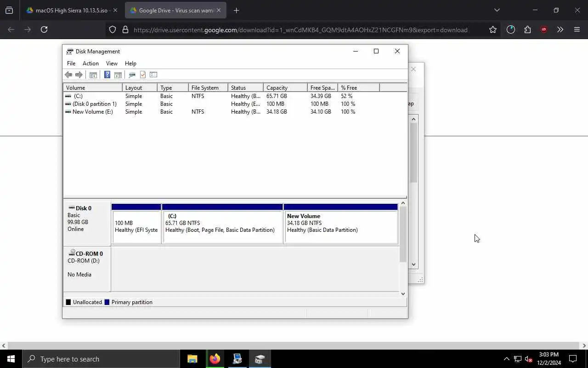This screenshot has width=588, height=368.
Task: Click the Back arrow in Disk Management toolbar
Action: click(68, 75)
